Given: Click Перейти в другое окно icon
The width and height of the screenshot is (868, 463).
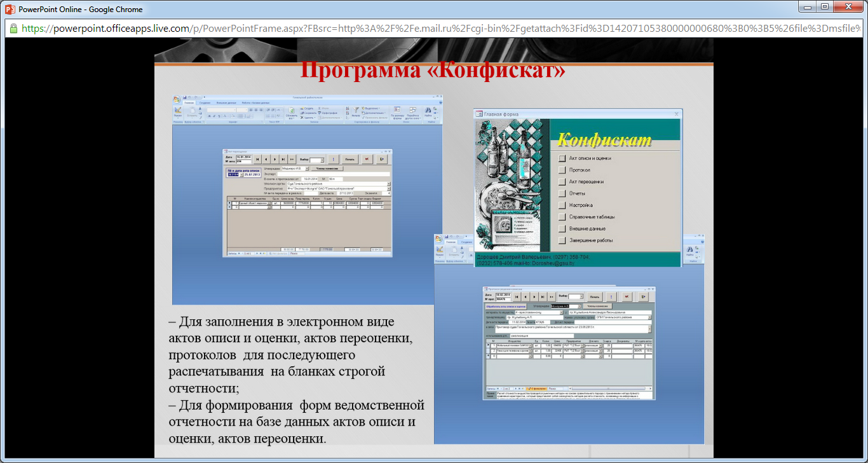Looking at the screenshot, I should click(x=413, y=109).
